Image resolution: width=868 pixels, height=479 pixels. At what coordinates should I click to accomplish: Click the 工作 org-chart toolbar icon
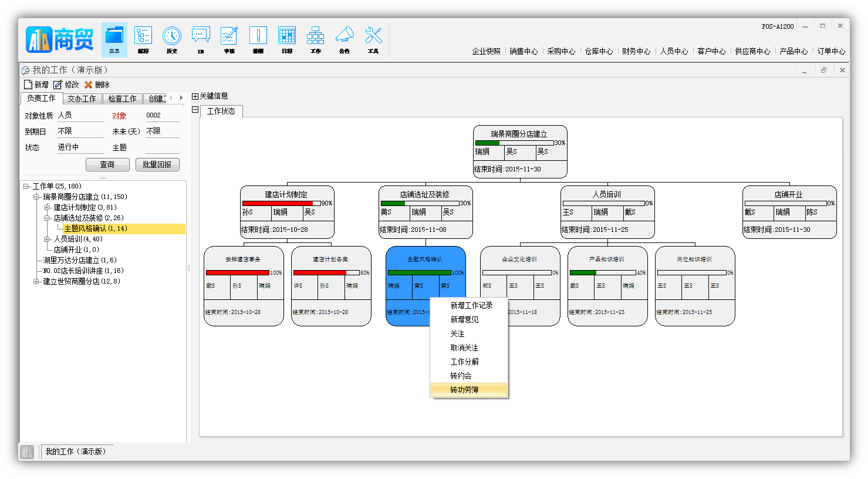point(315,36)
